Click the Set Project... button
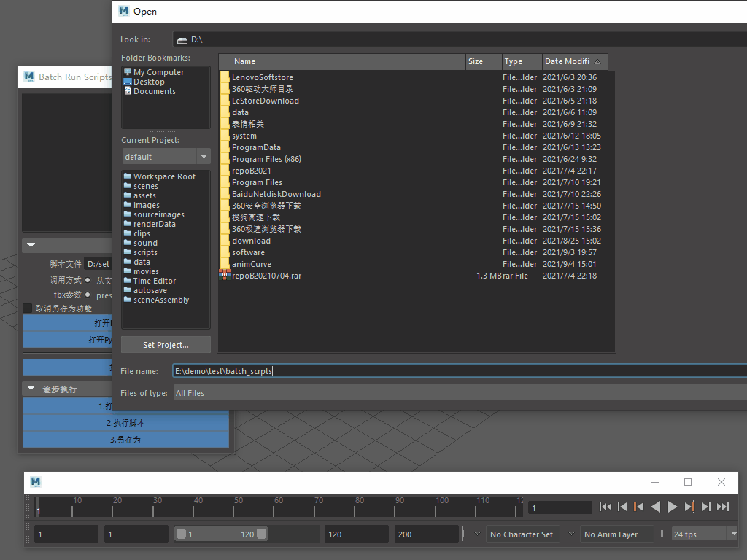The image size is (747, 560). [x=166, y=345]
